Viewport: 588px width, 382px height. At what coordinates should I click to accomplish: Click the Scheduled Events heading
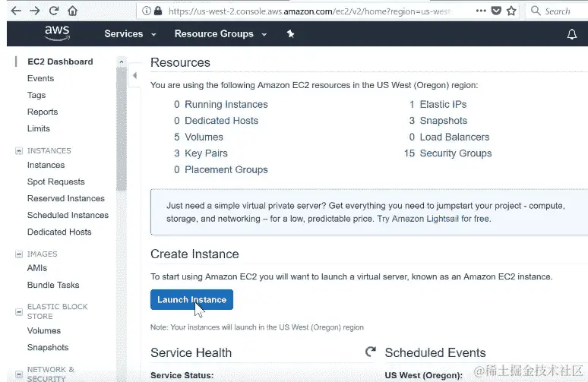tap(435, 352)
